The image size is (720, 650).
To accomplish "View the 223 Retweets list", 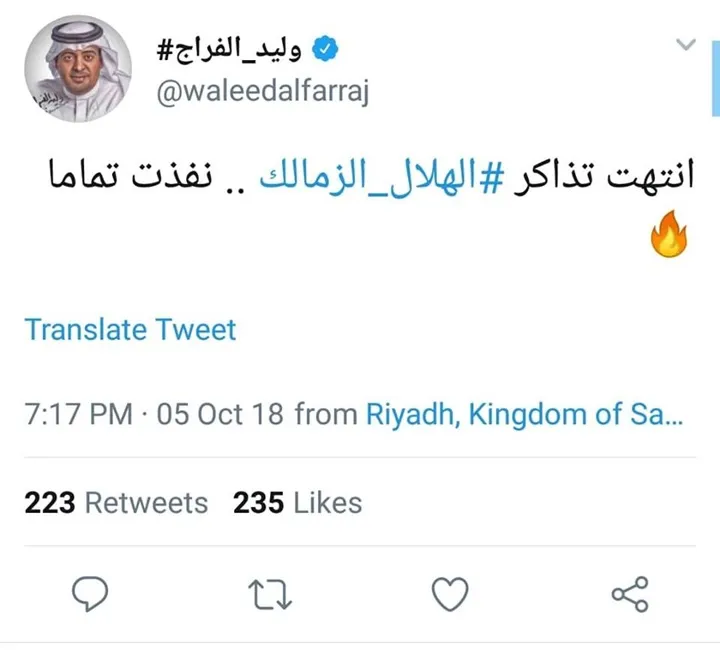I will tap(116, 502).
